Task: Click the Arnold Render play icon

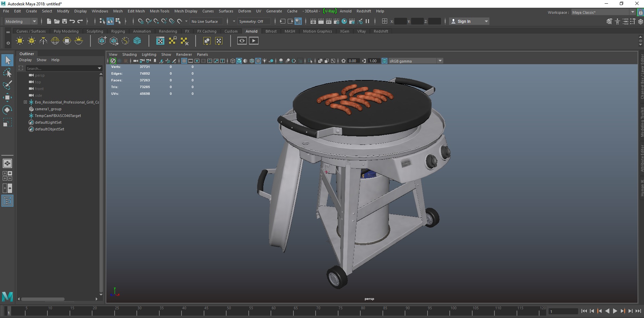Action: tap(254, 41)
